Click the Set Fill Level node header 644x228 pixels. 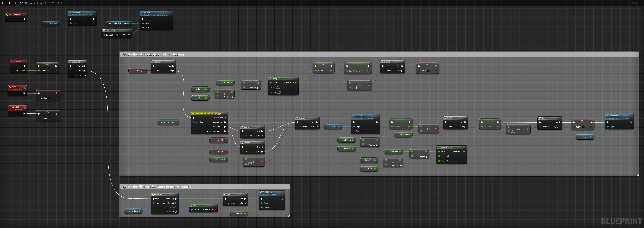point(272,193)
